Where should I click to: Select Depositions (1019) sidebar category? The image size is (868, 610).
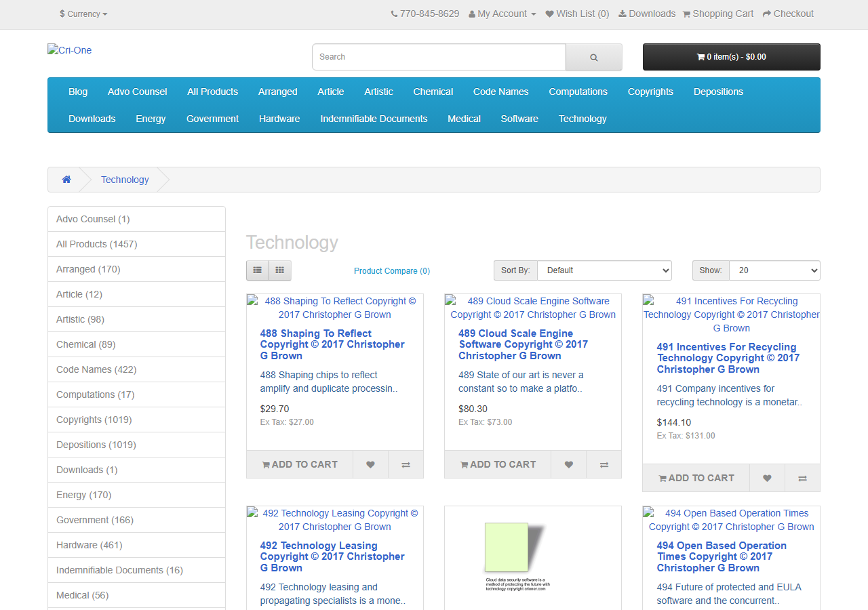click(x=136, y=445)
